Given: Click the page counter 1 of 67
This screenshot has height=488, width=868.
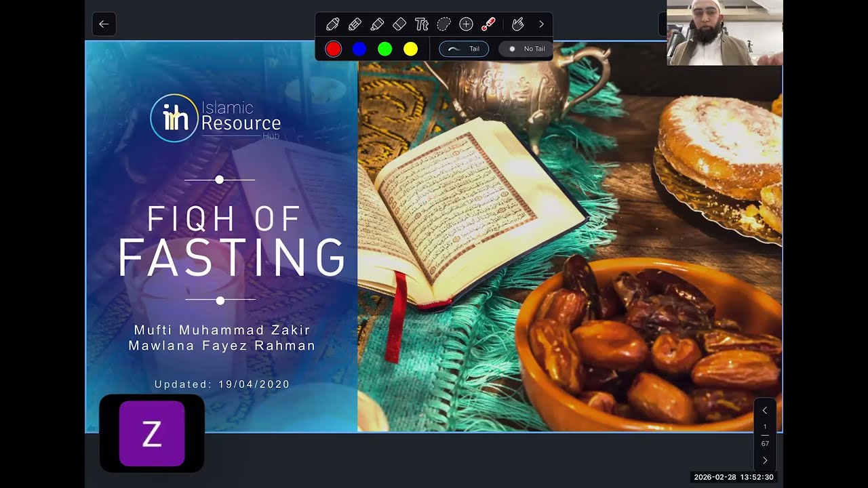Looking at the screenshot, I should pyautogui.click(x=765, y=435).
